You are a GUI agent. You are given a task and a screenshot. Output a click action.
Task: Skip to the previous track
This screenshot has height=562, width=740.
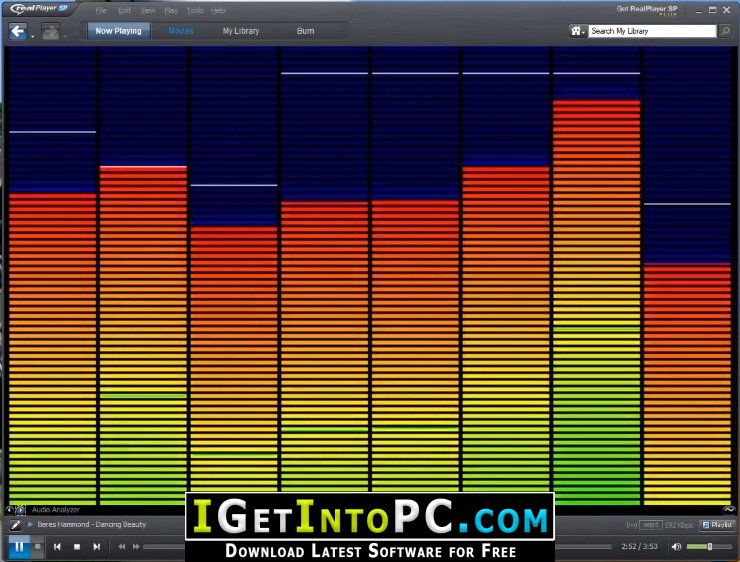tap(57, 547)
